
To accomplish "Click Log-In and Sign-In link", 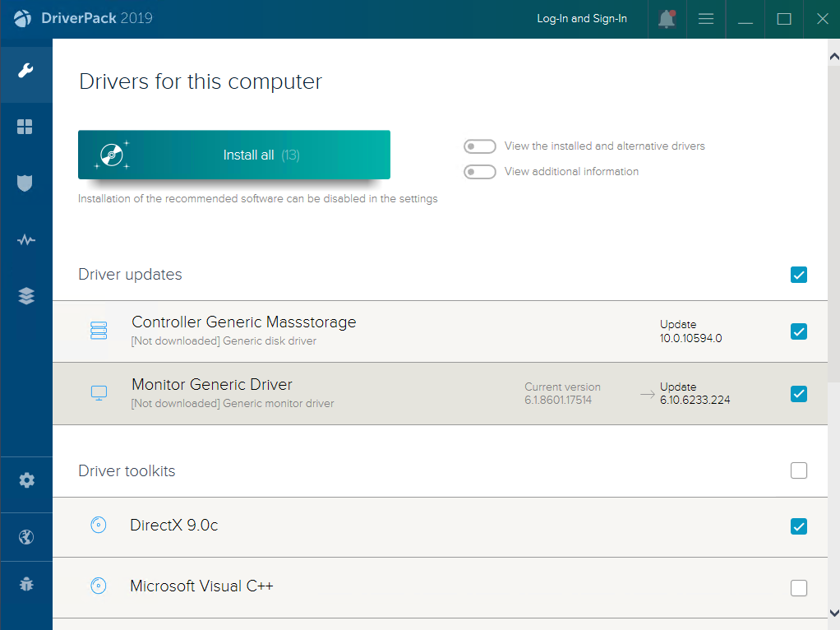I will pos(582,19).
